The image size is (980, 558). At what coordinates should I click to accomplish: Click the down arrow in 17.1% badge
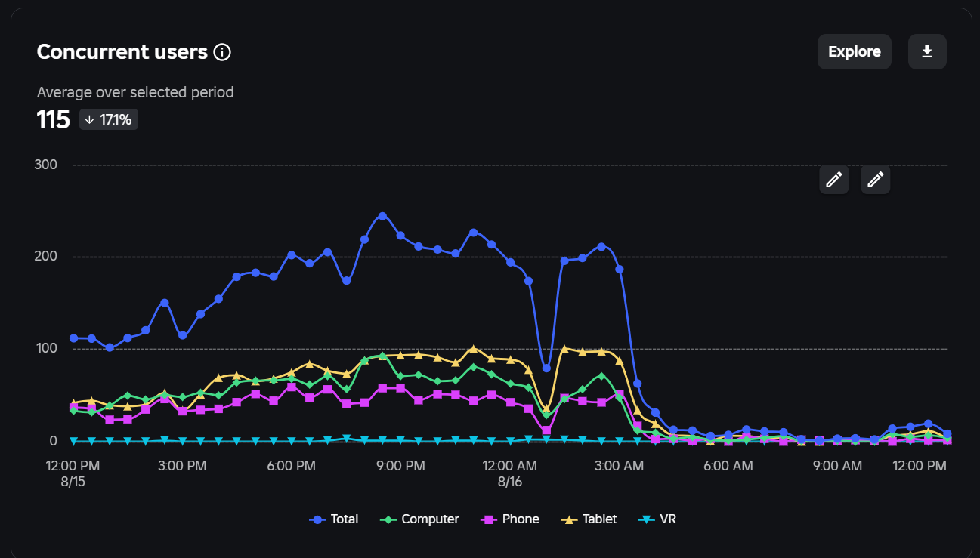pyautogui.click(x=89, y=120)
